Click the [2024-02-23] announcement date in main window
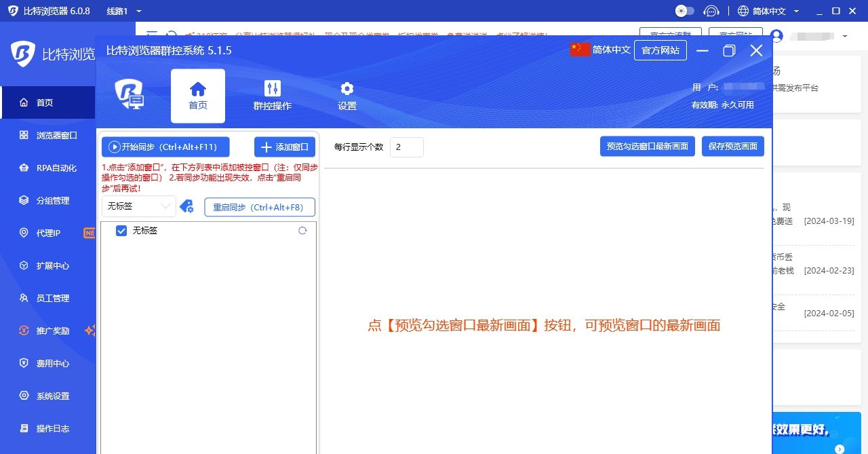 pos(829,270)
